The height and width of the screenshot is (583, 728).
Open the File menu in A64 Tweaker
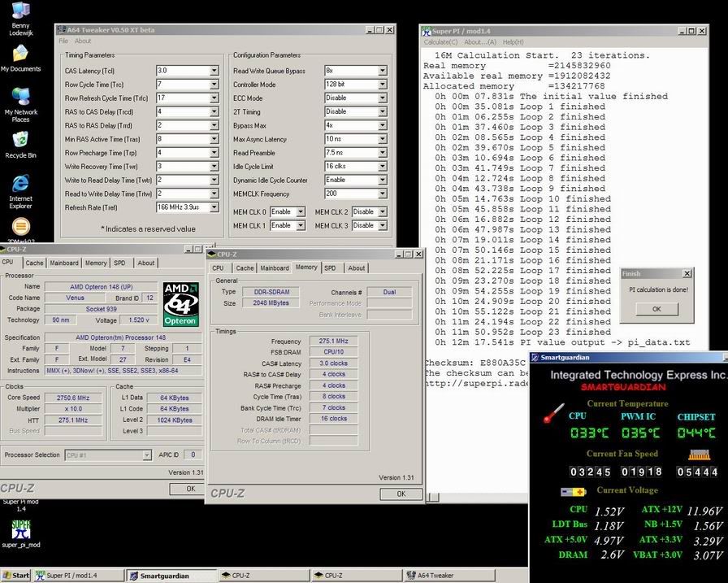64,41
